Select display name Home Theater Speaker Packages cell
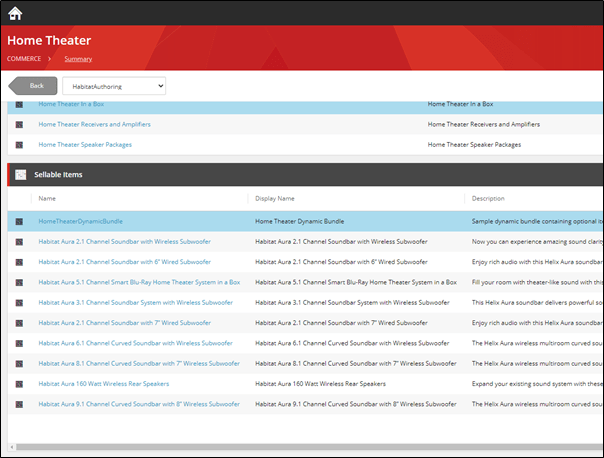 [474, 145]
